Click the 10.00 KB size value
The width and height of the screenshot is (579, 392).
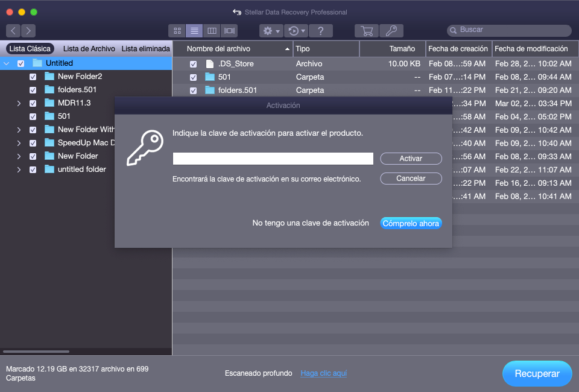point(404,64)
